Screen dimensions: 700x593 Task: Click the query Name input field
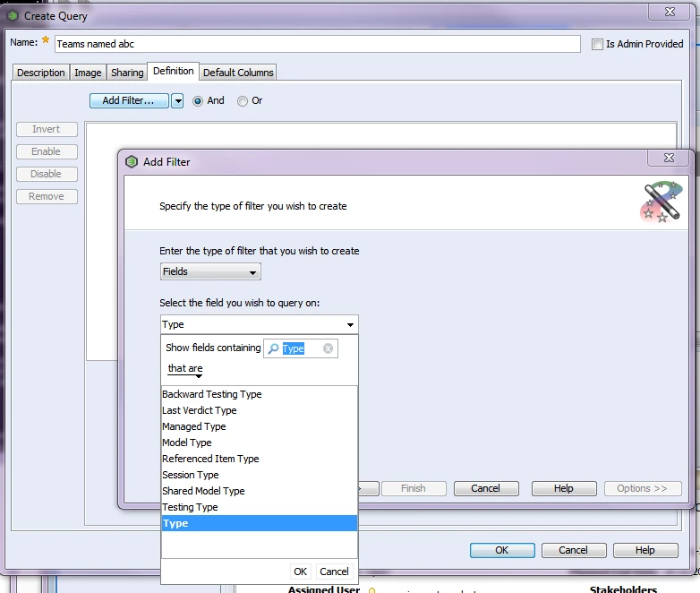(318, 44)
